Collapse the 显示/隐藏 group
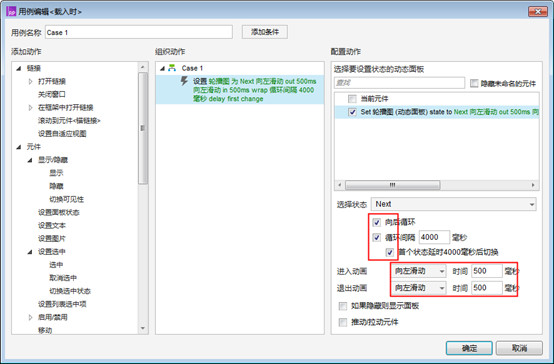The height and width of the screenshot is (364, 554). point(30,160)
